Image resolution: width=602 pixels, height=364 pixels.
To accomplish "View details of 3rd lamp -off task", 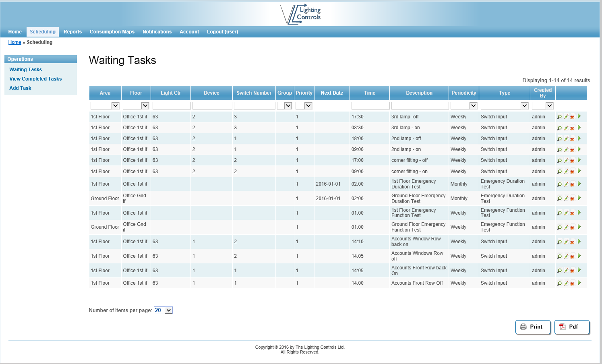I will tap(559, 117).
